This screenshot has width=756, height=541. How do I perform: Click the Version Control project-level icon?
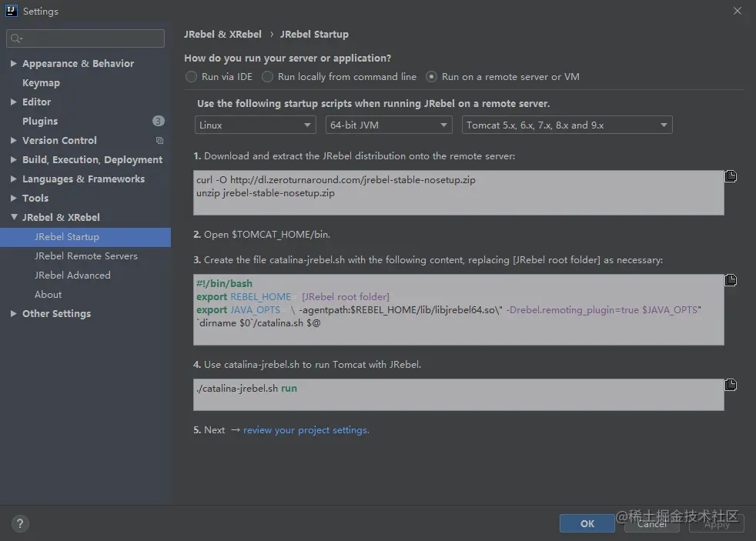click(x=159, y=141)
